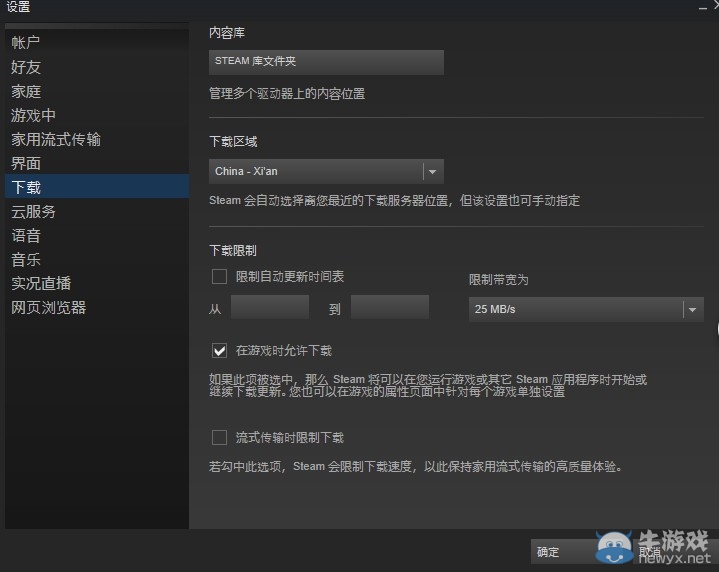The width and height of the screenshot is (719, 572).
Task: Select the 下载 sidebar item
Action: pyautogui.click(x=97, y=186)
